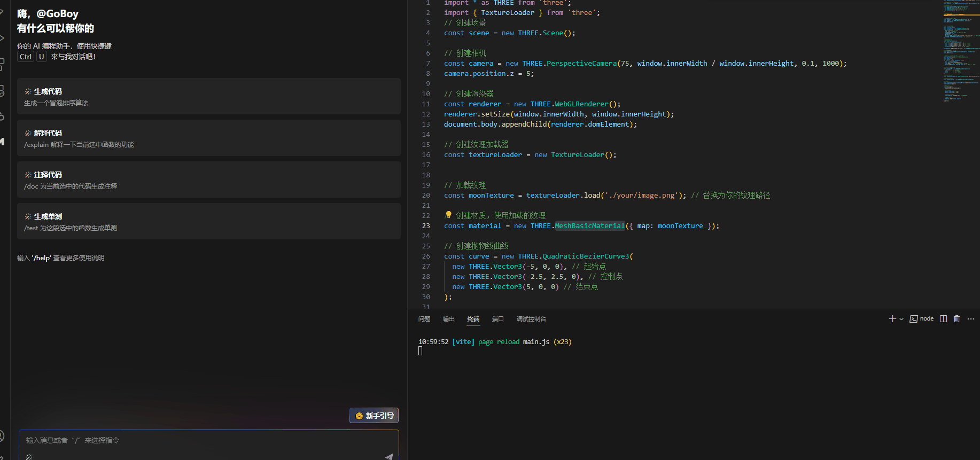
Task: Open the account icon in activity bar
Action: click(2, 436)
